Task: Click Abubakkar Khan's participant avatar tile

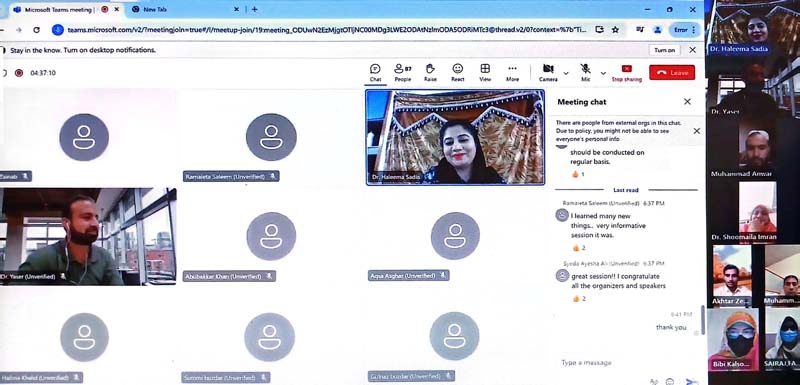Action: click(271, 236)
